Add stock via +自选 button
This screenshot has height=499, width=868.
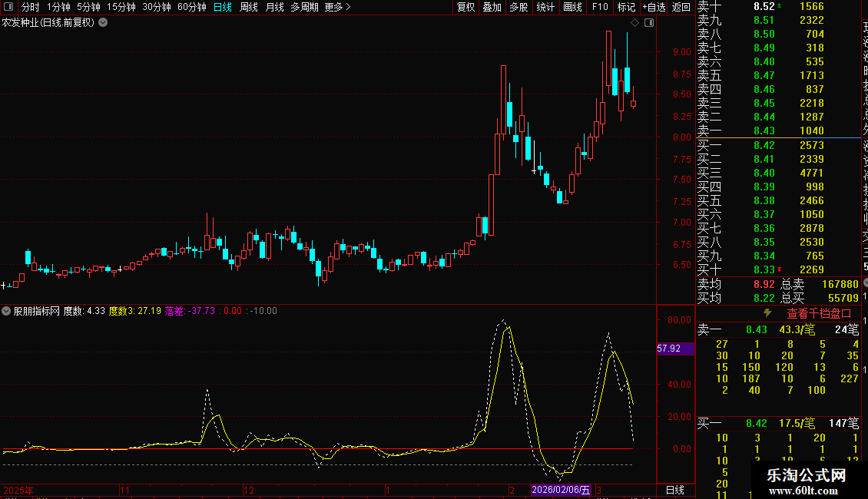pyautogui.click(x=654, y=7)
